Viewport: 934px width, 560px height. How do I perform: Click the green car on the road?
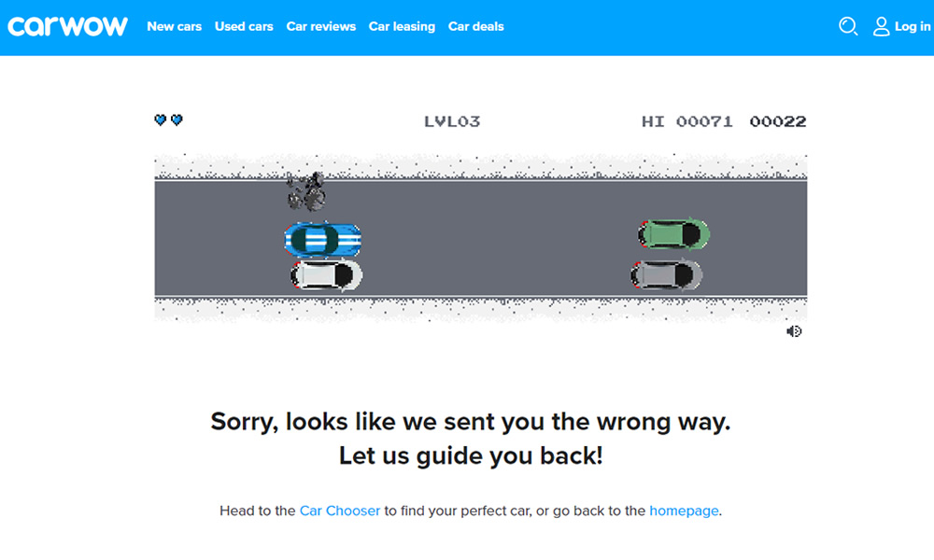pyautogui.click(x=673, y=234)
